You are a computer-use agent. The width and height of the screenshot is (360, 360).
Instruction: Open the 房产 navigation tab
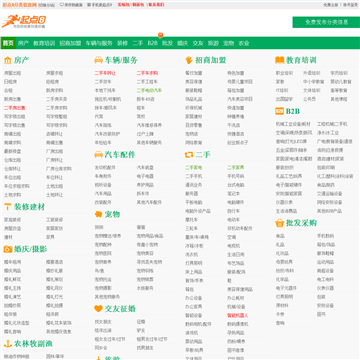pos(23,43)
